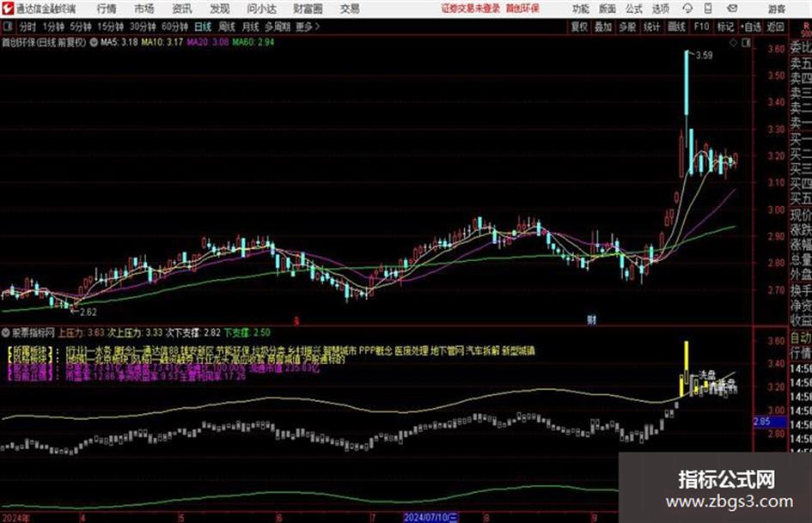Open the 市场 menu
Screen dimensions: 812x523
pyautogui.click(x=144, y=9)
